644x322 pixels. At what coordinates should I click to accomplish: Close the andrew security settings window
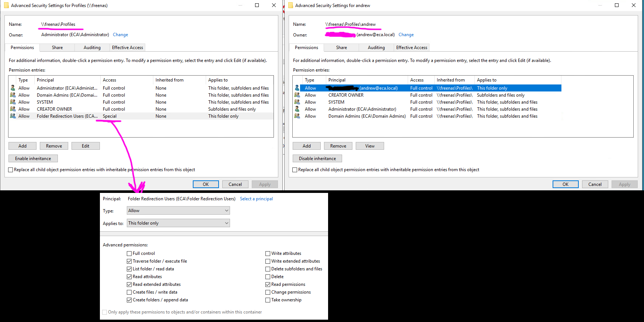pos(634,5)
